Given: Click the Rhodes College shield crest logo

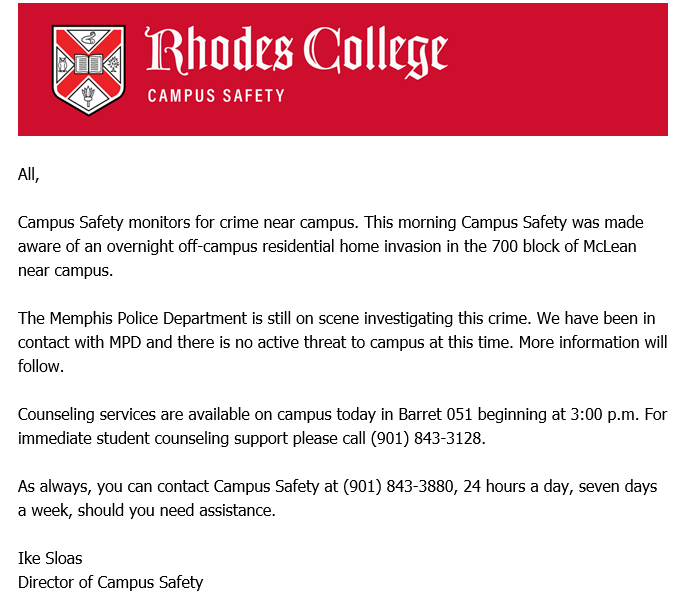Looking at the screenshot, I should (89, 69).
